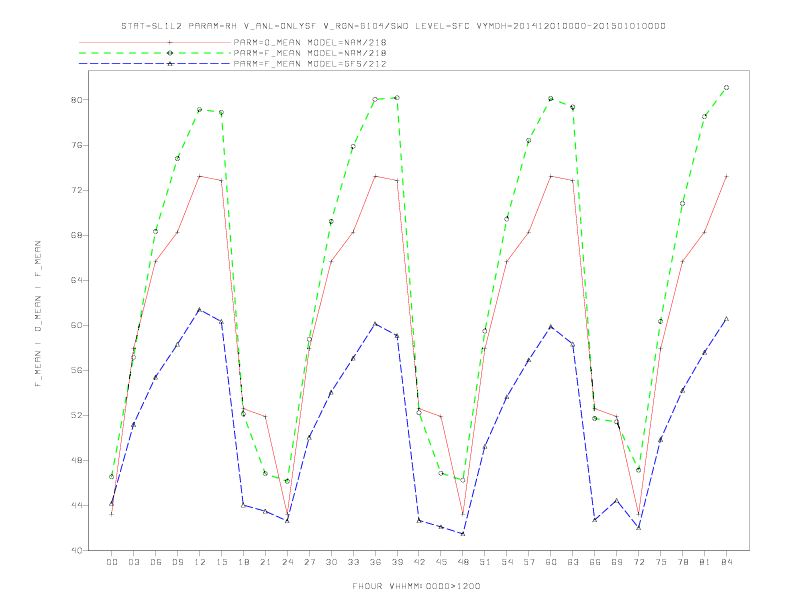The width and height of the screenshot is (792, 612).
Task: Click the x-axis tick label 33
Action: pyautogui.click(x=353, y=562)
